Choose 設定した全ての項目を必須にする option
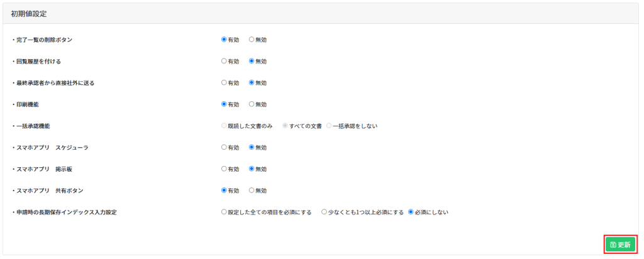Screen dimensions: 644x259 pyautogui.click(x=224, y=212)
